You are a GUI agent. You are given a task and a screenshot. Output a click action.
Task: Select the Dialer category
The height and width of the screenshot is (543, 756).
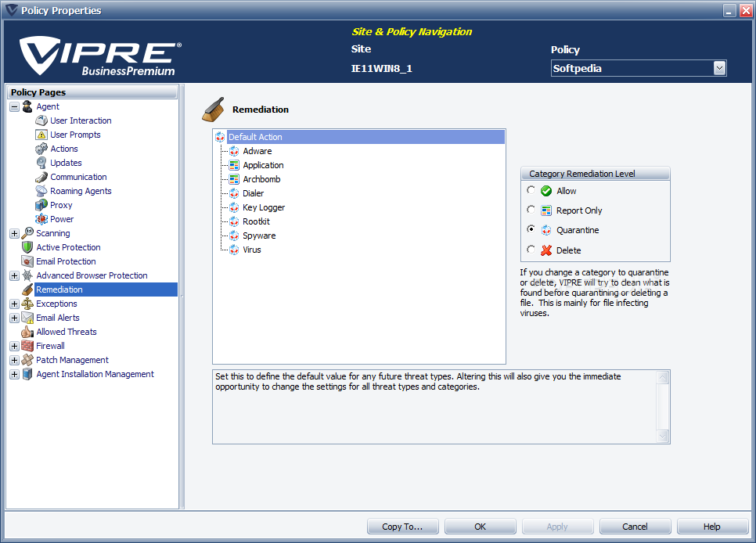tap(253, 193)
